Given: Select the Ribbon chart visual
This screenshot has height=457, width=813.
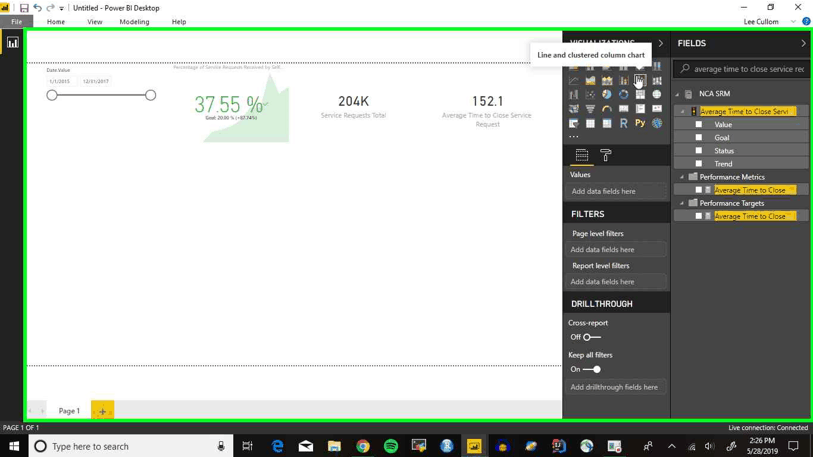Looking at the screenshot, I should click(x=657, y=80).
